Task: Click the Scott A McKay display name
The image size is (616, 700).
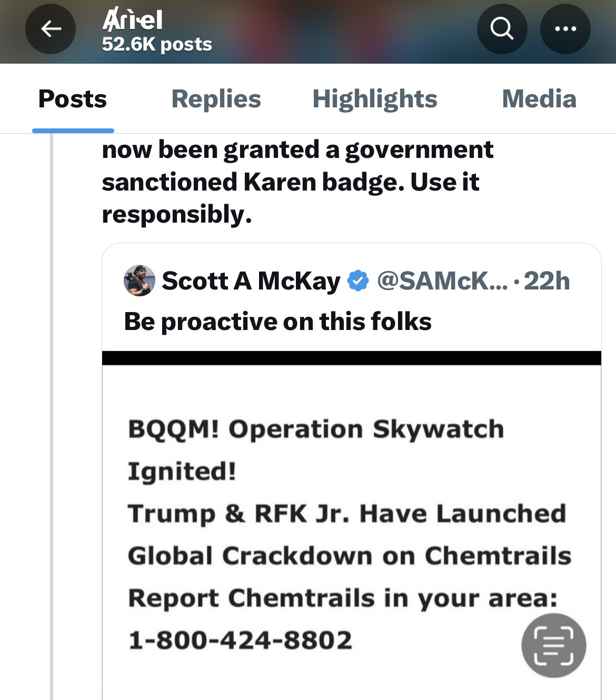Action: point(251,281)
